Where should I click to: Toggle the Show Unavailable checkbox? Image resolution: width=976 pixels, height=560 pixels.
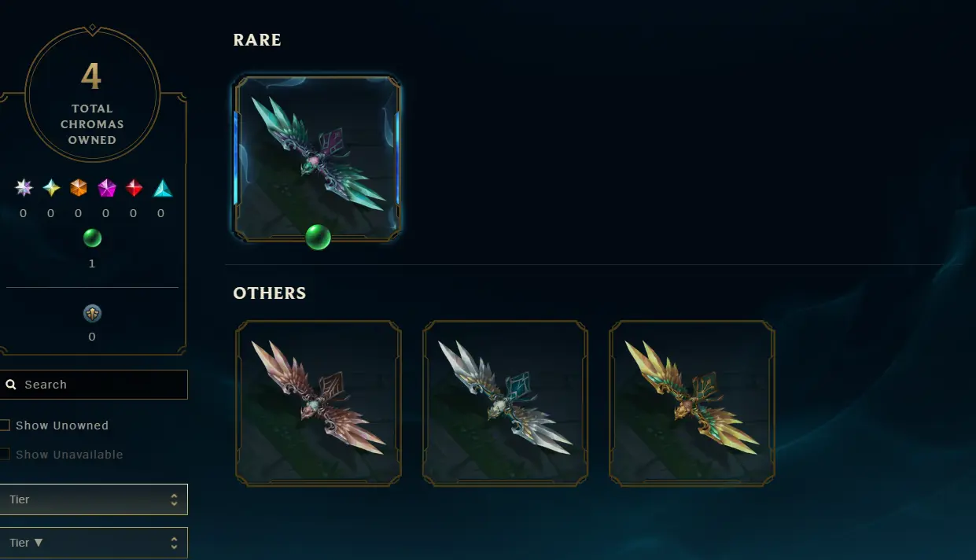click(5, 454)
